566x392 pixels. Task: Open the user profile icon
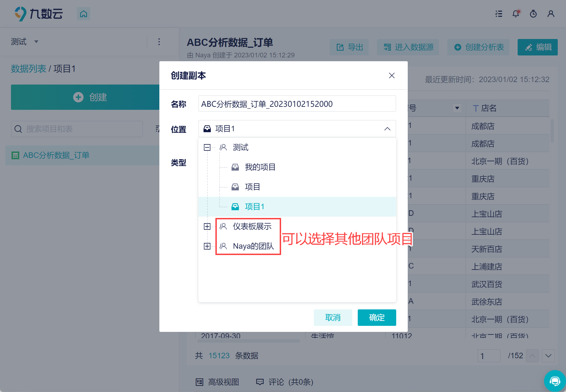(x=551, y=14)
